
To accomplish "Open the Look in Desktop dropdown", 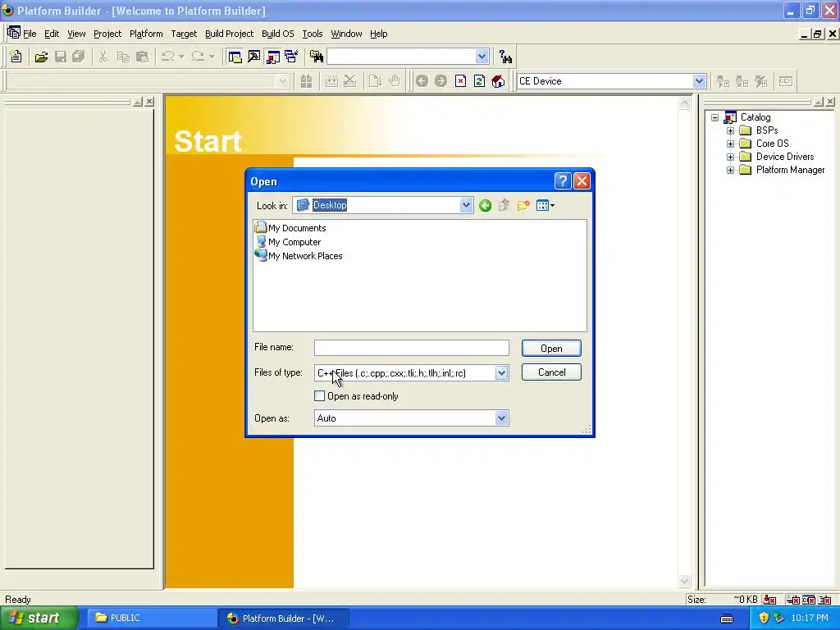I will 466,205.
